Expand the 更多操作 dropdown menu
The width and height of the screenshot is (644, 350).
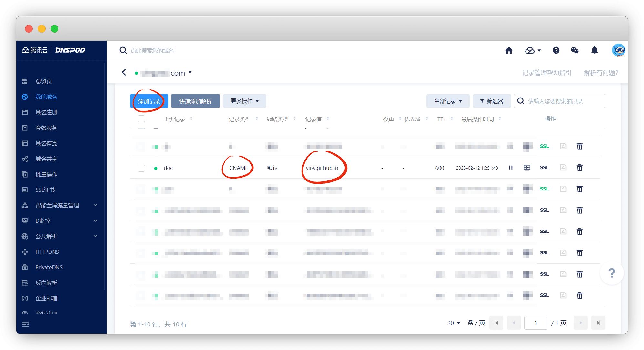(244, 101)
